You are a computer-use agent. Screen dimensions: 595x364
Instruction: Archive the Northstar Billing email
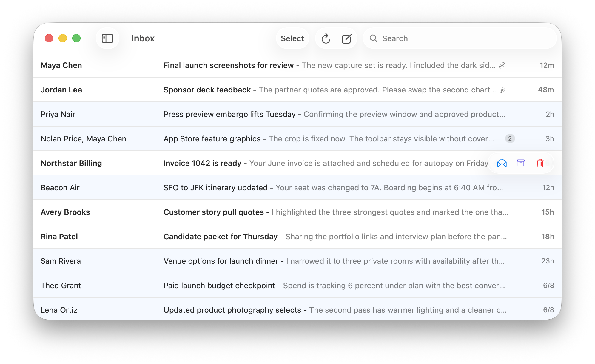(521, 163)
